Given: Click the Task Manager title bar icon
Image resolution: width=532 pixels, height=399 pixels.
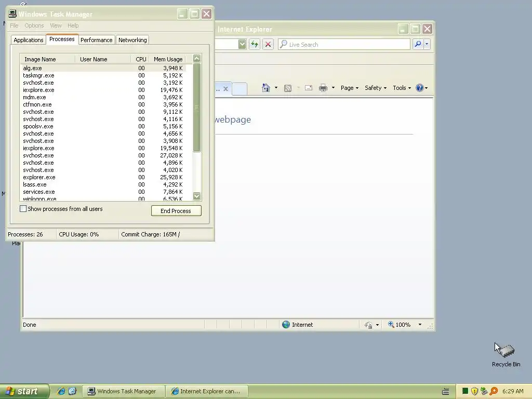Looking at the screenshot, I should point(12,14).
